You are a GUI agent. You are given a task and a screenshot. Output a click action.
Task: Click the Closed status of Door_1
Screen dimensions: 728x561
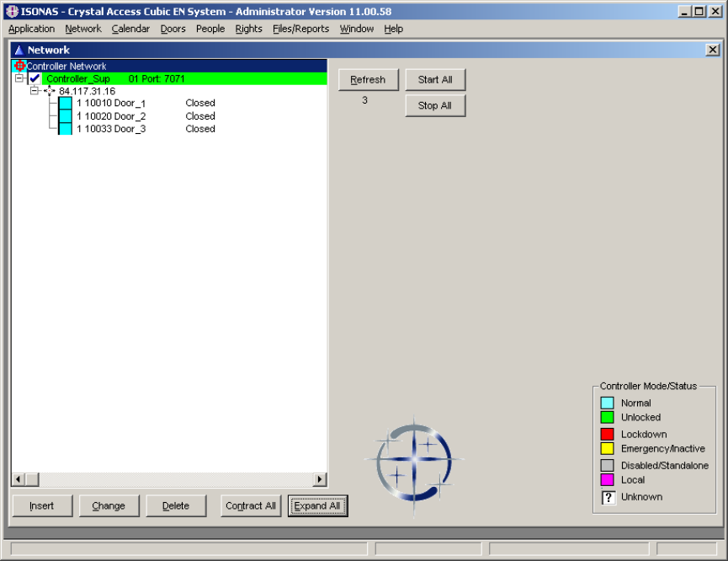pos(200,103)
